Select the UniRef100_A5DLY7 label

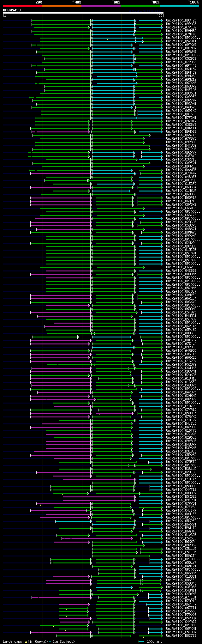tap(181, 562)
